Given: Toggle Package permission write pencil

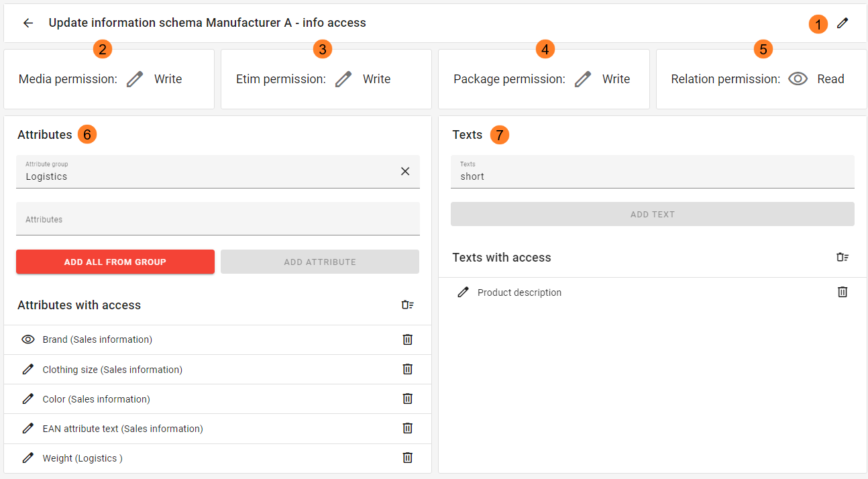Looking at the screenshot, I should pyautogui.click(x=583, y=79).
